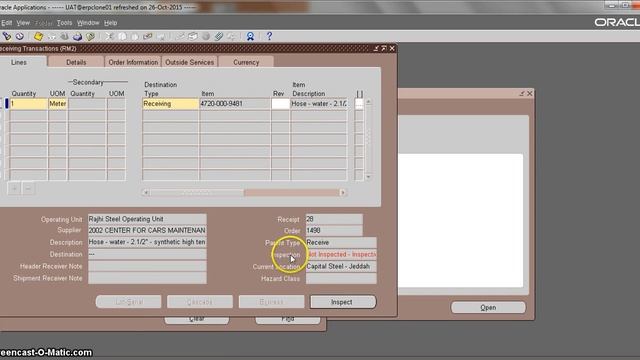Click the Find flashlight toolbar icon
The width and height of the screenshot is (640, 360).
(7, 36)
